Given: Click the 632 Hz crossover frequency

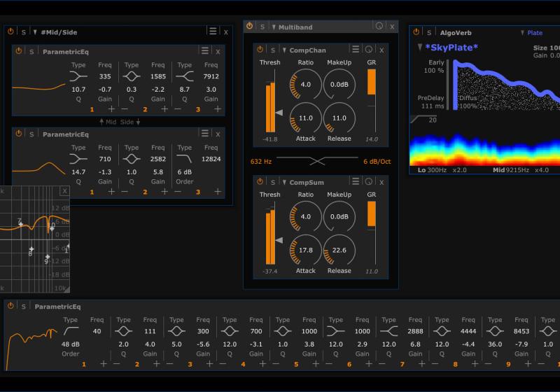Looking at the screenshot, I should (261, 162).
